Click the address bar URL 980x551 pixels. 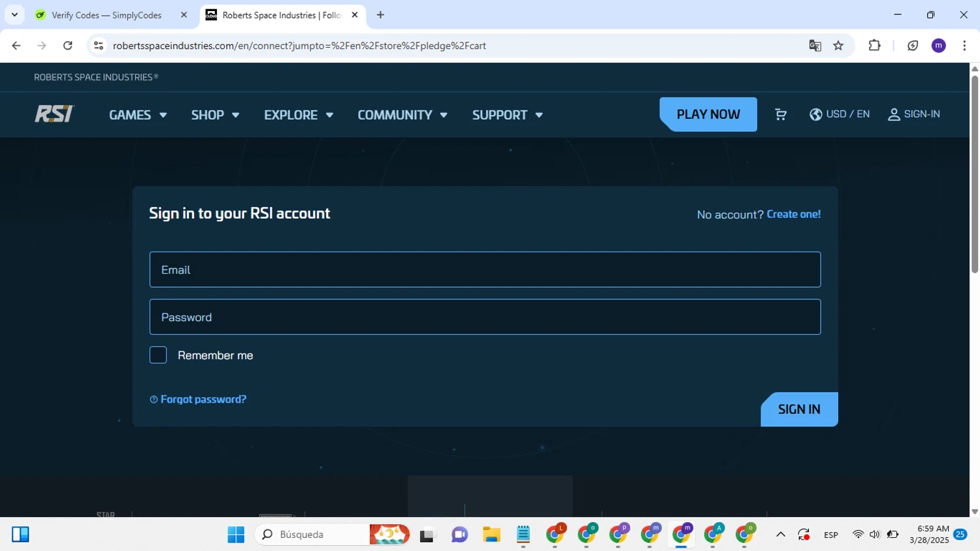[x=299, y=46]
